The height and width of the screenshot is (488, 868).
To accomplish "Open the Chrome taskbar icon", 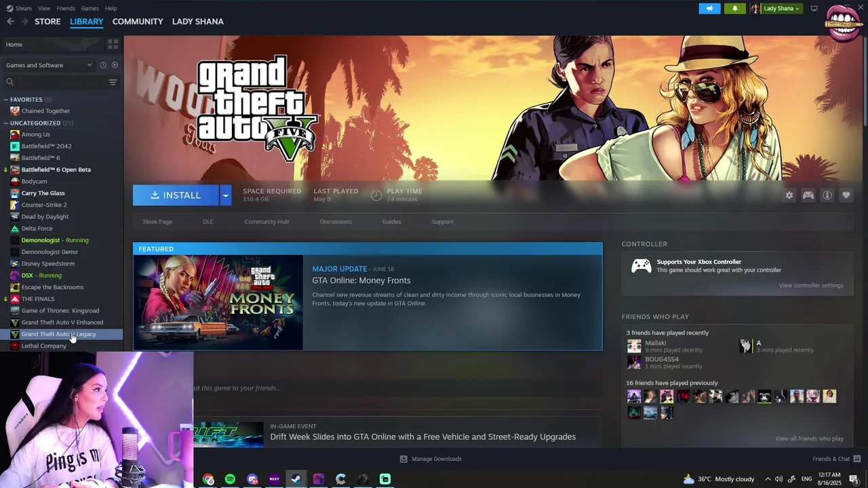I will pos(208,479).
